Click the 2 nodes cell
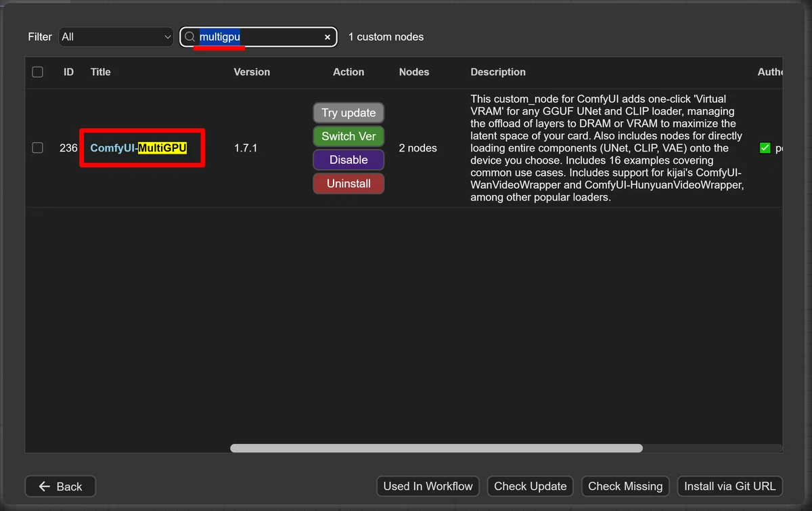 coord(418,148)
